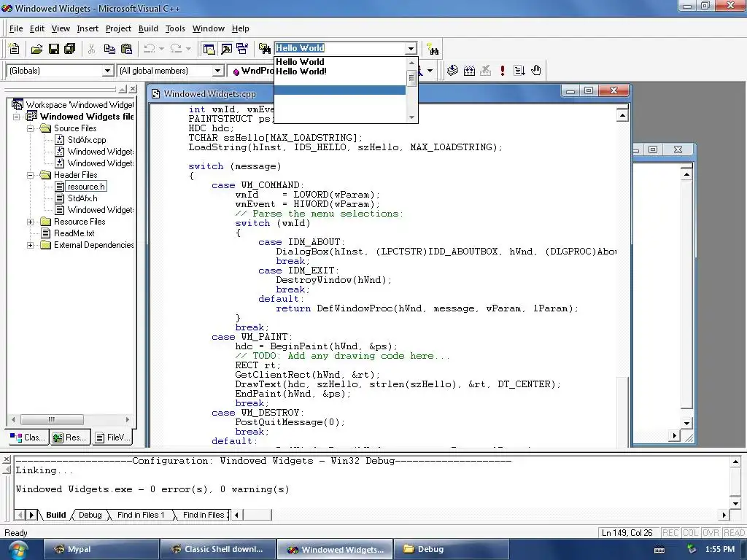
Task: Click the workspace panel horizontal scrollbar thumb
Action: [52, 419]
